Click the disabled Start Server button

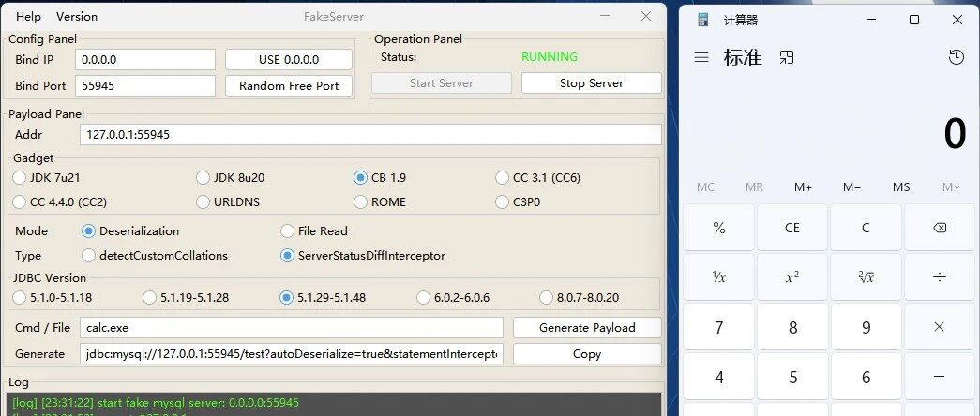click(442, 83)
